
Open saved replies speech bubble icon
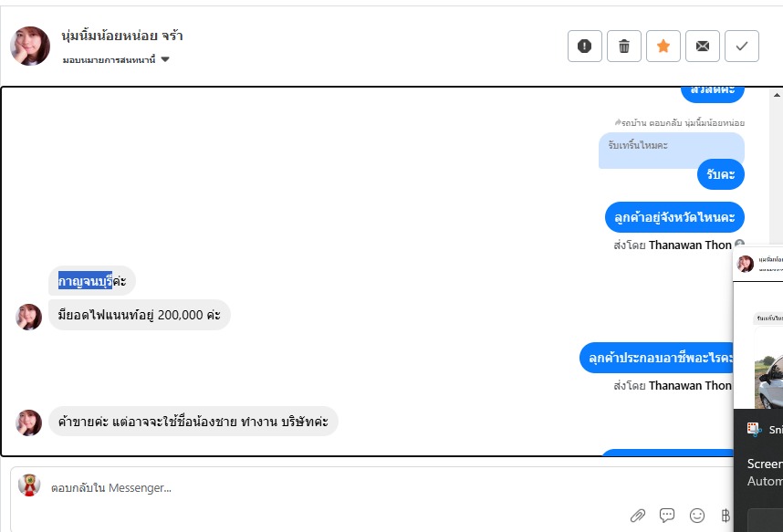[x=667, y=515]
